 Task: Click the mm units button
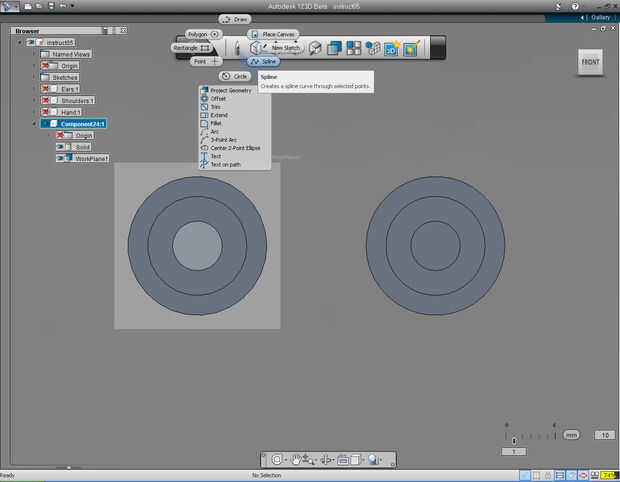coord(571,435)
